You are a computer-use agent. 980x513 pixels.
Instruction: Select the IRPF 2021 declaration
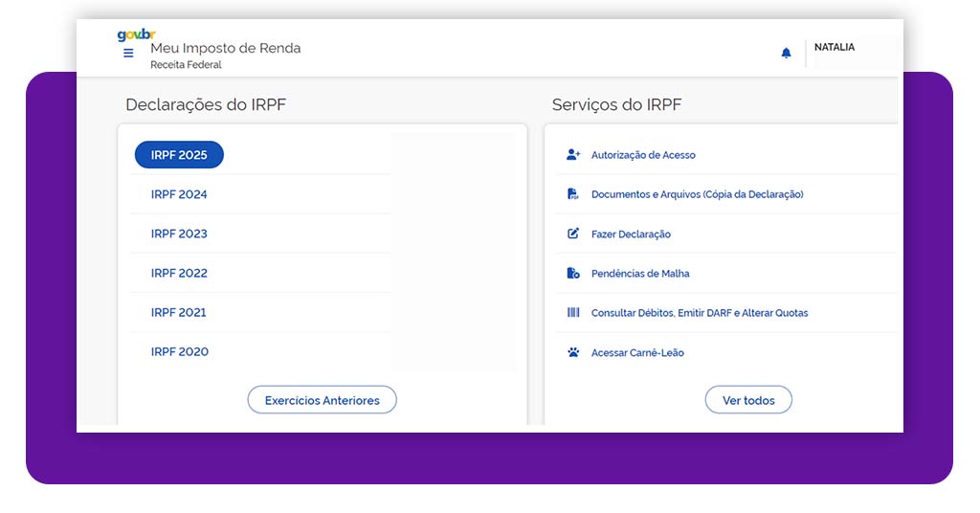pyautogui.click(x=178, y=312)
